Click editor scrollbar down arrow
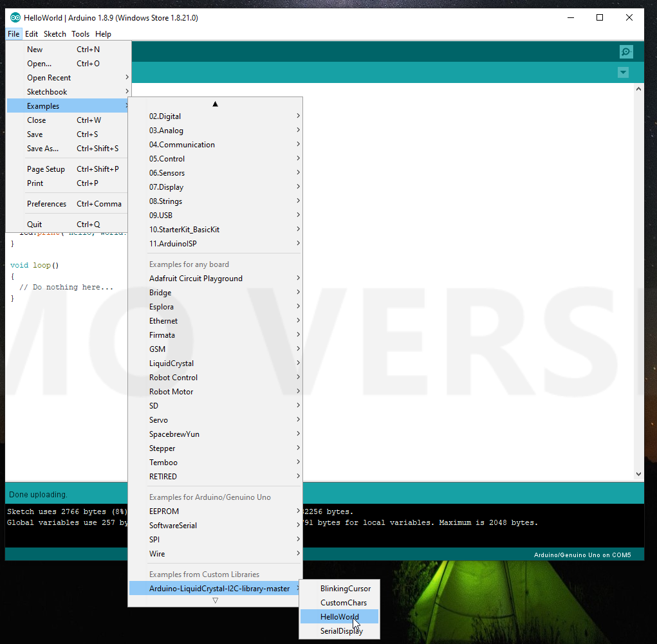This screenshot has width=657, height=644. (x=638, y=474)
